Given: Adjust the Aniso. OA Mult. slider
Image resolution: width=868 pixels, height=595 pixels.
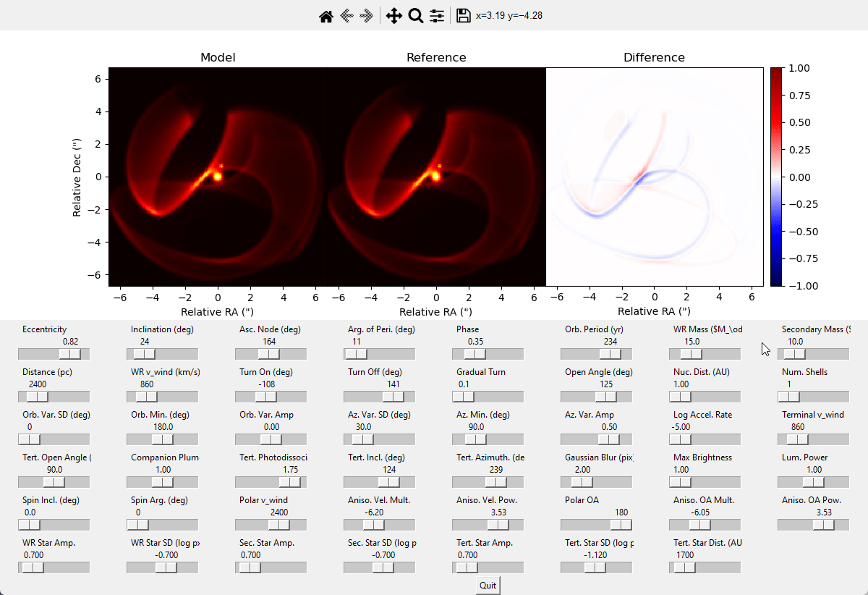Looking at the screenshot, I should [705, 525].
